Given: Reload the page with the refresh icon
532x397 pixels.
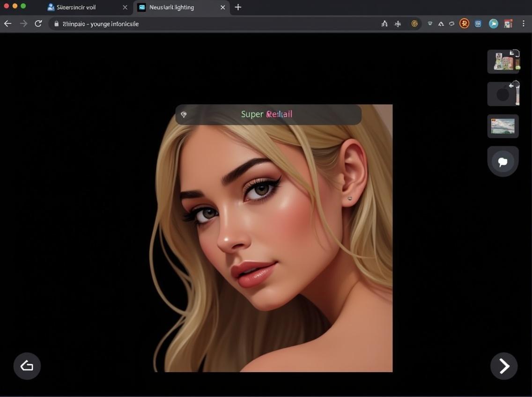Looking at the screenshot, I should tap(38, 23).
